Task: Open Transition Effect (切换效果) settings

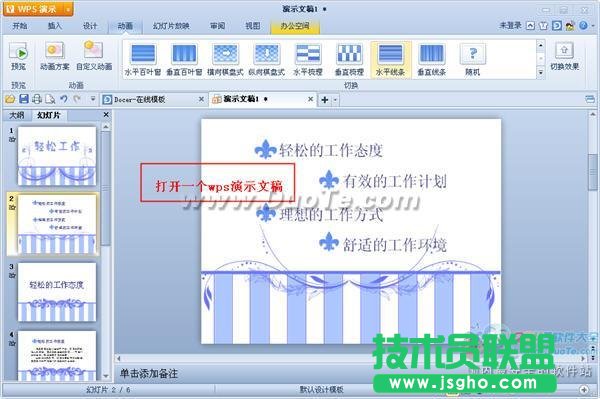Action: pyautogui.click(x=564, y=56)
